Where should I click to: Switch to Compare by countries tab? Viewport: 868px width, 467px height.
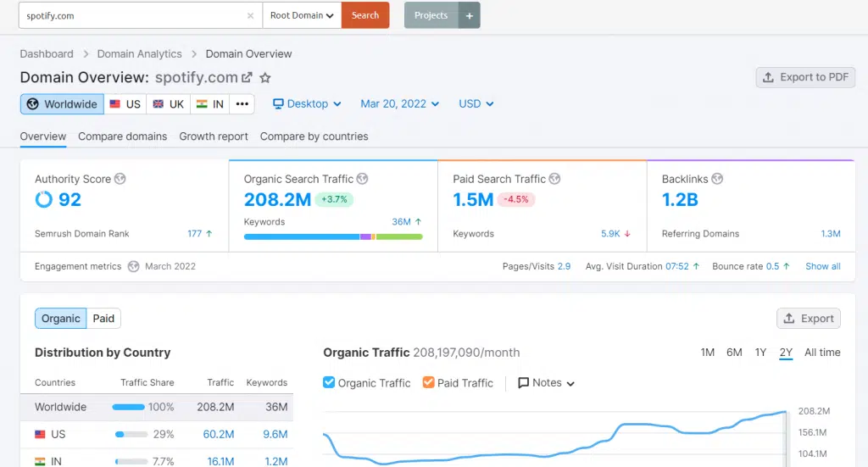[314, 136]
